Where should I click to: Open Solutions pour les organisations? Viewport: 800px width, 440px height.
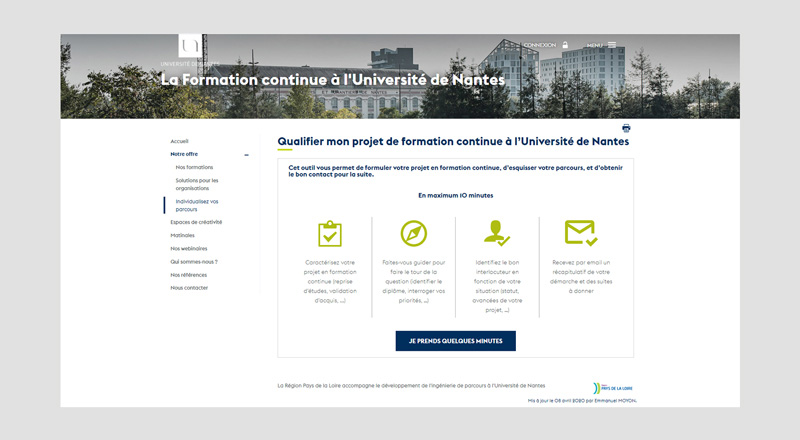click(x=197, y=184)
